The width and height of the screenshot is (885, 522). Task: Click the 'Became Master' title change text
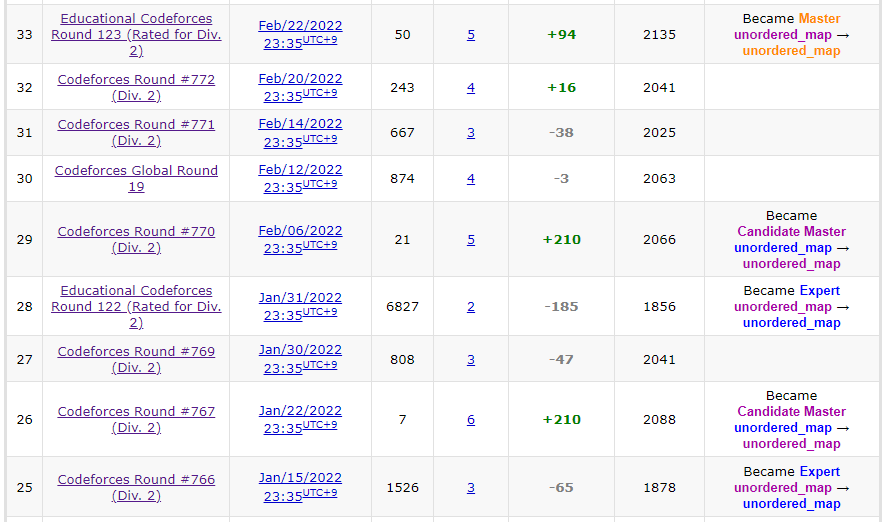click(791, 19)
